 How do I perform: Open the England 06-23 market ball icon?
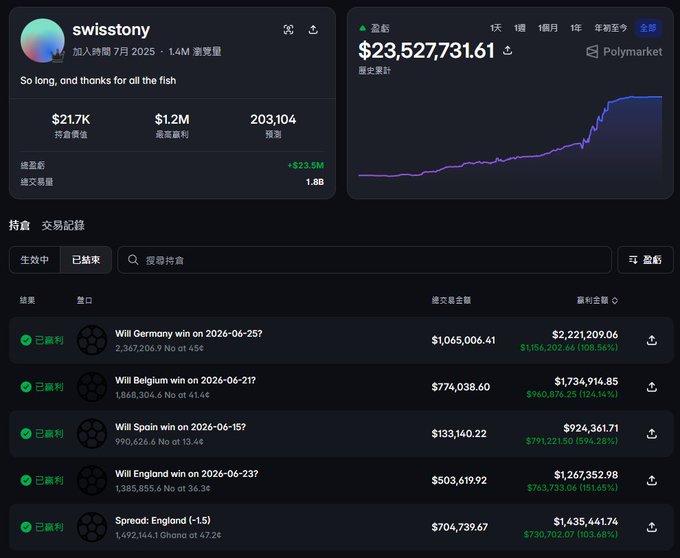tap(92, 480)
